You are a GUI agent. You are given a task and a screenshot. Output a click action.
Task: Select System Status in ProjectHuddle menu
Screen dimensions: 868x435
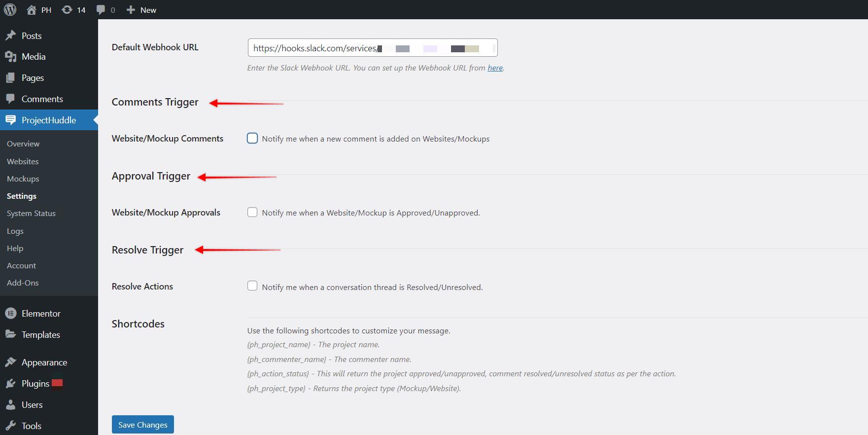(x=31, y=213)
